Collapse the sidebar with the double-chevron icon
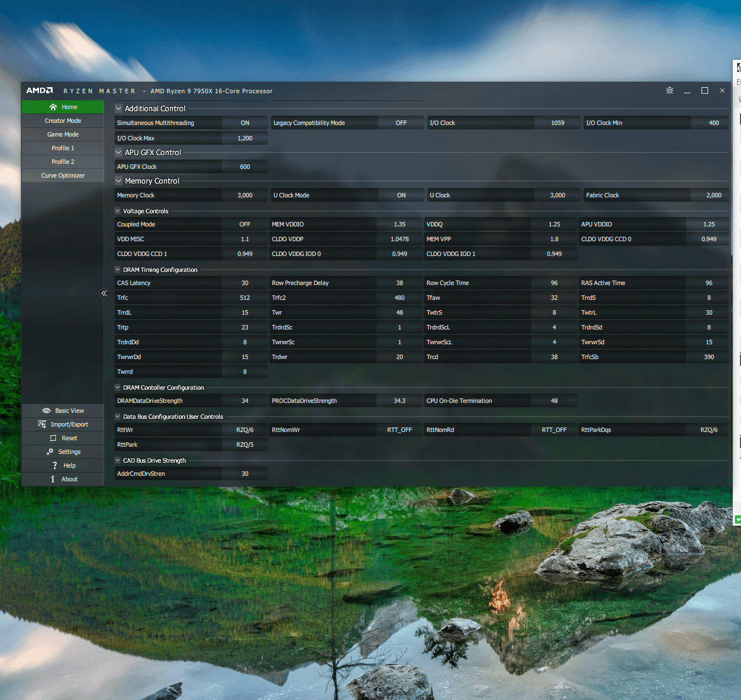The width and height of the screenshot is (741, 700). click(104, 293)
